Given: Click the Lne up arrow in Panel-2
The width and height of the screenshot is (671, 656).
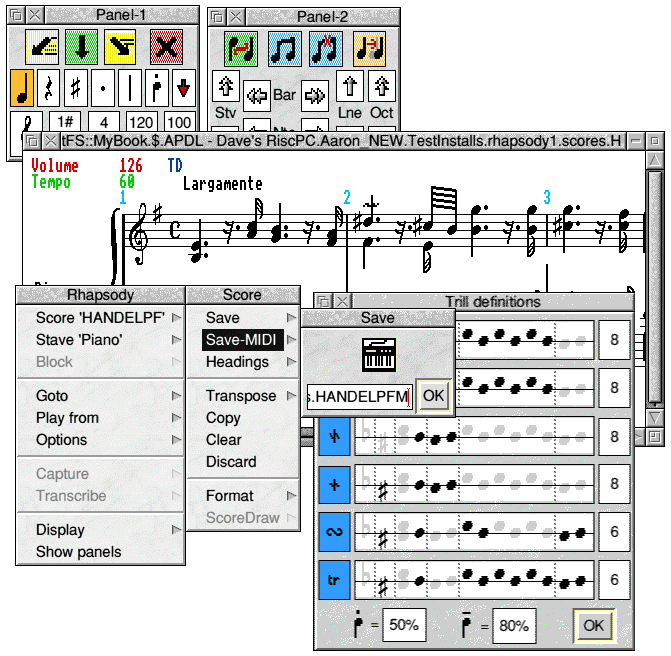Looking at the screenshot, I should pos(350,87).
